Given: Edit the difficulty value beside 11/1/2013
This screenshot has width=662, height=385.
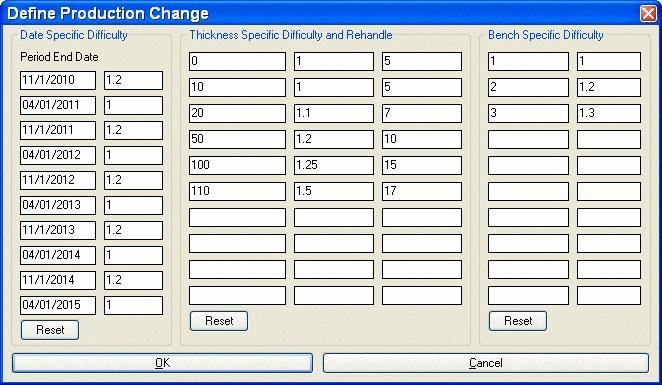Looking at the screenshot, I should 133,230.
